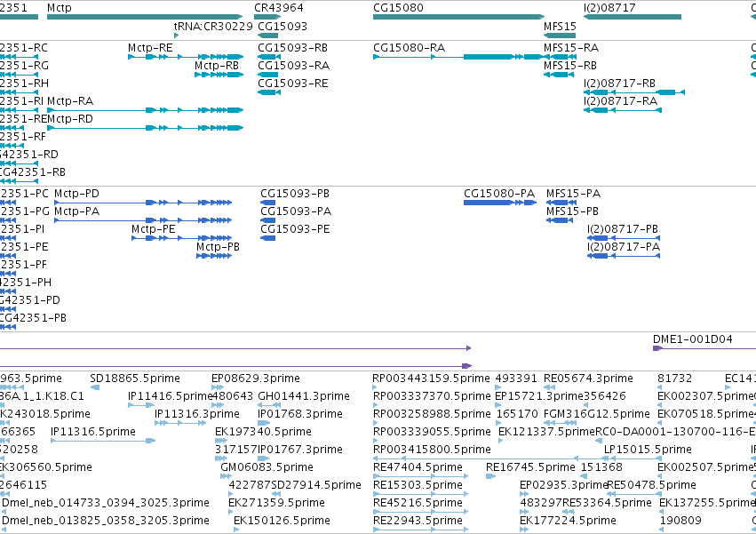Click EST RE15303.5prime

coord(418,486)
